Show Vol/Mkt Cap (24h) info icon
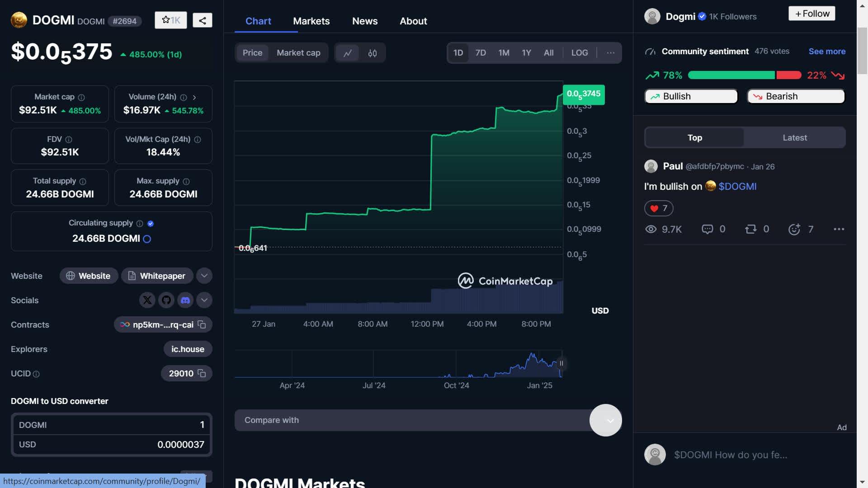The image size is (868, 488). point(198,140)
